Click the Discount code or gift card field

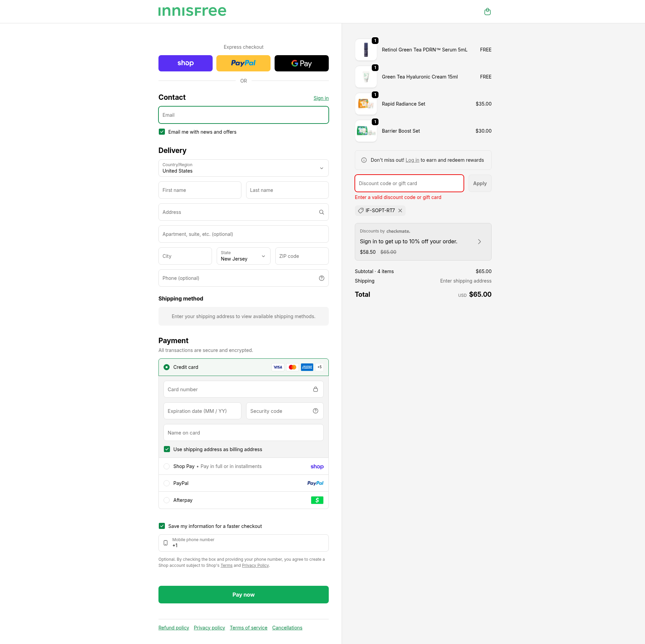(x=409, y=183)
